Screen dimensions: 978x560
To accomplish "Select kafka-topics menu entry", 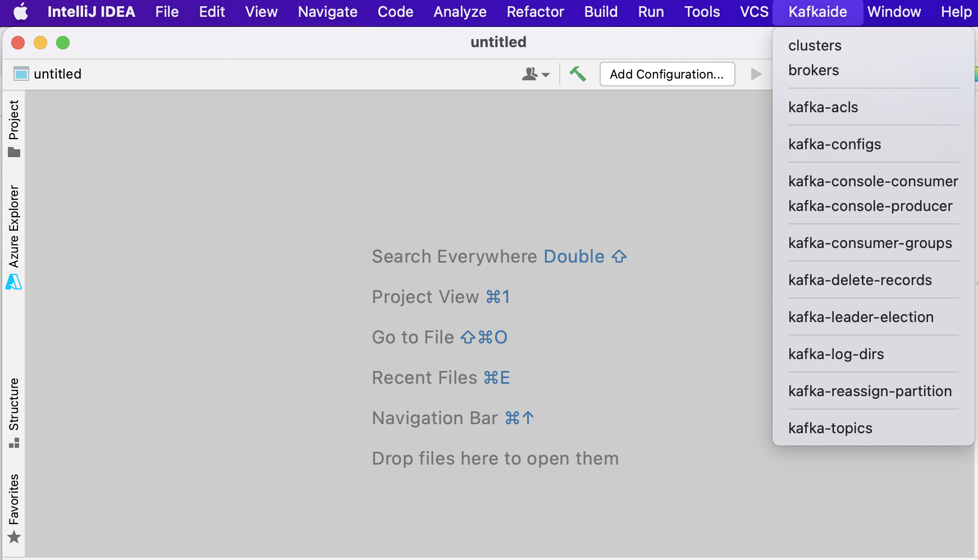I will pos(873,428).
